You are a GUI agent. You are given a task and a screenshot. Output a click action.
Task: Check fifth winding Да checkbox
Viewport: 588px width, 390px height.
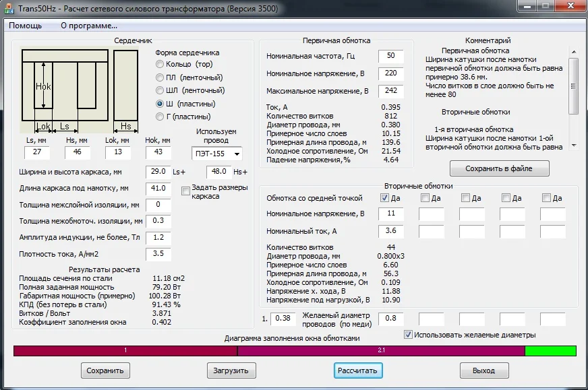546,198
